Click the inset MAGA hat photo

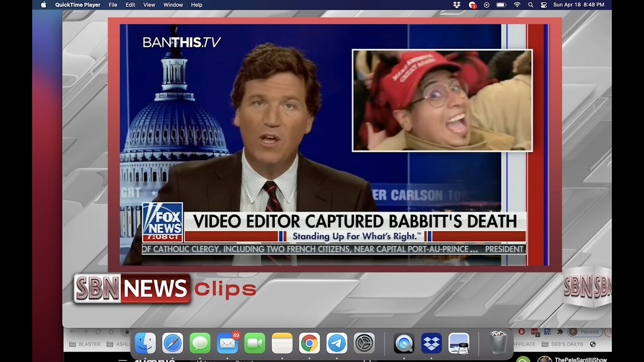(442, 100)
